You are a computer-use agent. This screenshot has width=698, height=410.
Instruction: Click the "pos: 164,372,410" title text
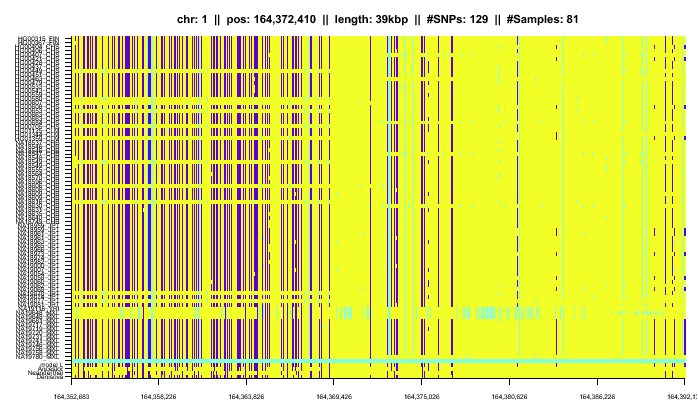tap(271, 20)
